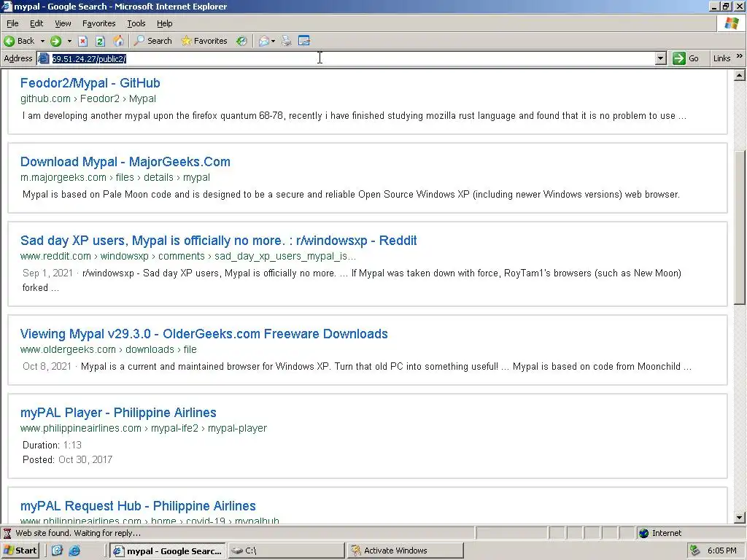This screenshot has height=560, width=747.
Task: Click the scrollbar up arrow
Action: (740, 75)
